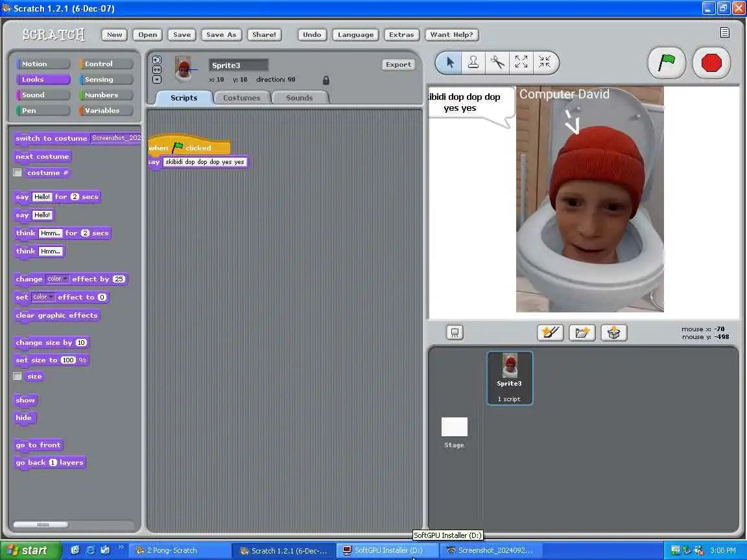Stop all scripts with red stop sign
747x560 pixels.
pyautogui.click(x=711, y=63)
